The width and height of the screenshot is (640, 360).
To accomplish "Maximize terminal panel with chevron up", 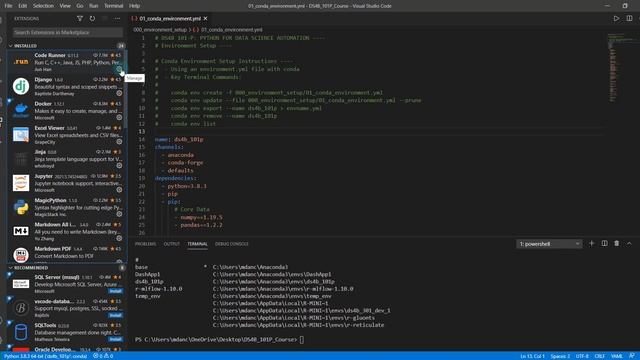I will click(629, 243).
